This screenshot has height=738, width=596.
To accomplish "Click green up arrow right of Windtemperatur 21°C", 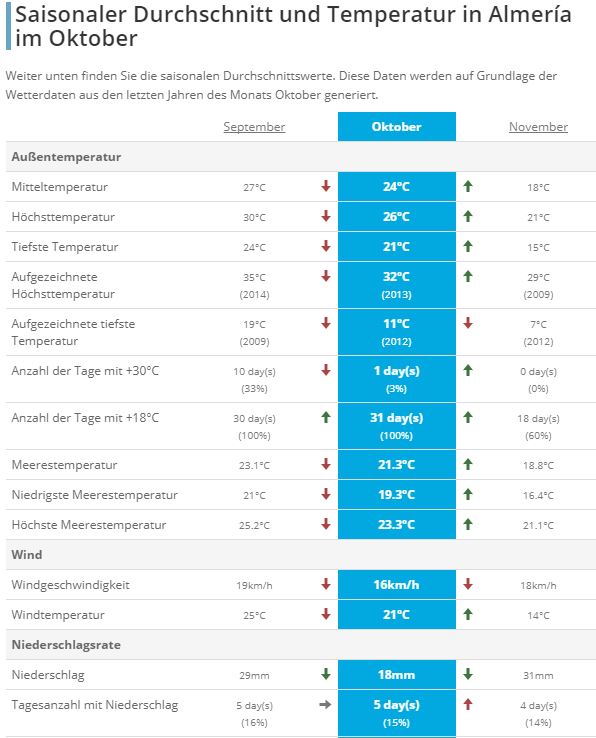I will pyautogui.click(x=467, y=614).
